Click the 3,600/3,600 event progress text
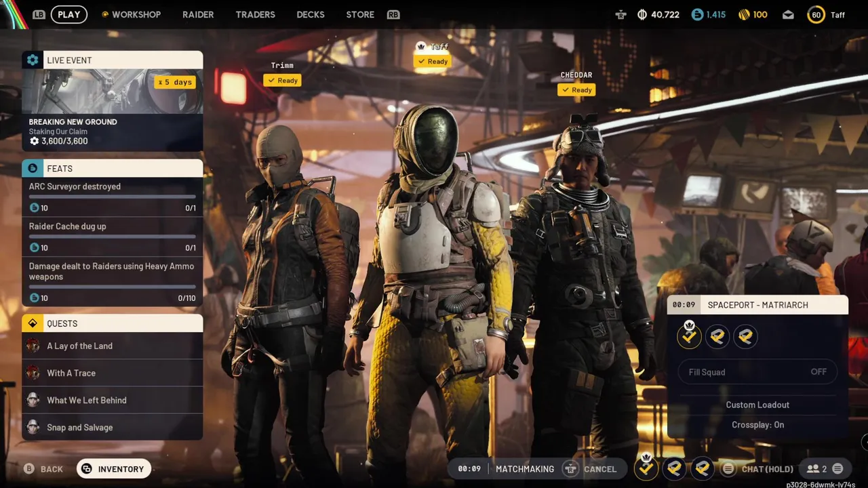 (64, 141)
